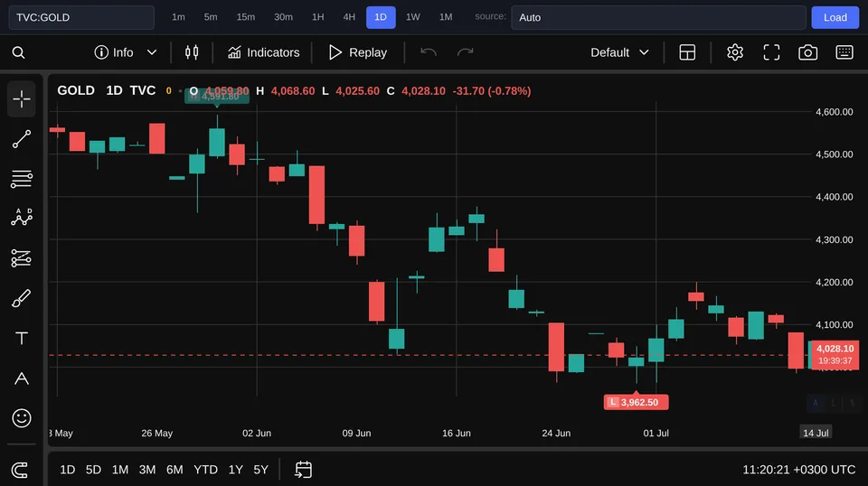Take a chart snapshot with camera
This screenshot has height=486, width=868.
tap(807, 52)
